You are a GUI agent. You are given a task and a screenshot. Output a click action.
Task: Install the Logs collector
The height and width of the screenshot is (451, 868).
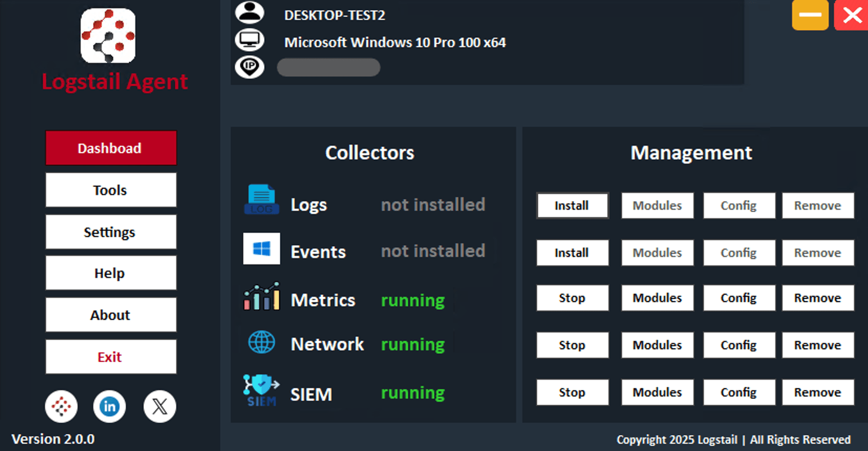pos(572,206)
